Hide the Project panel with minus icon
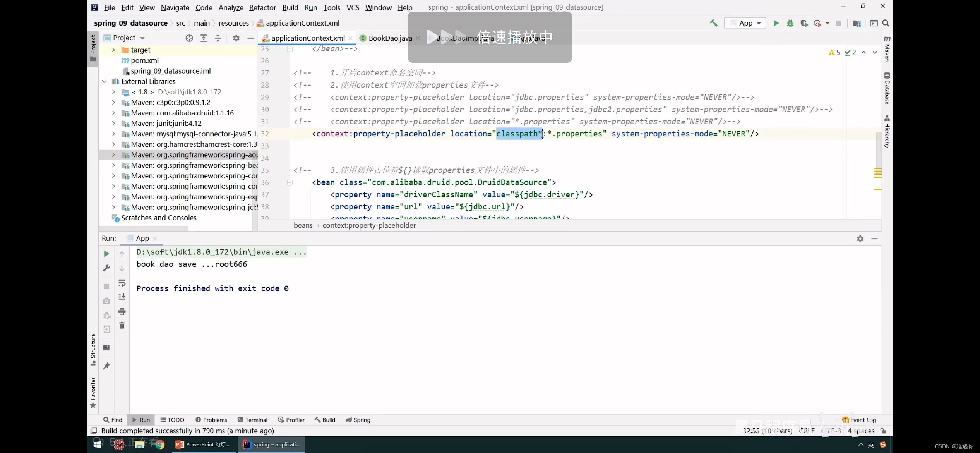980x453 pixels. (x=250, y=38)
